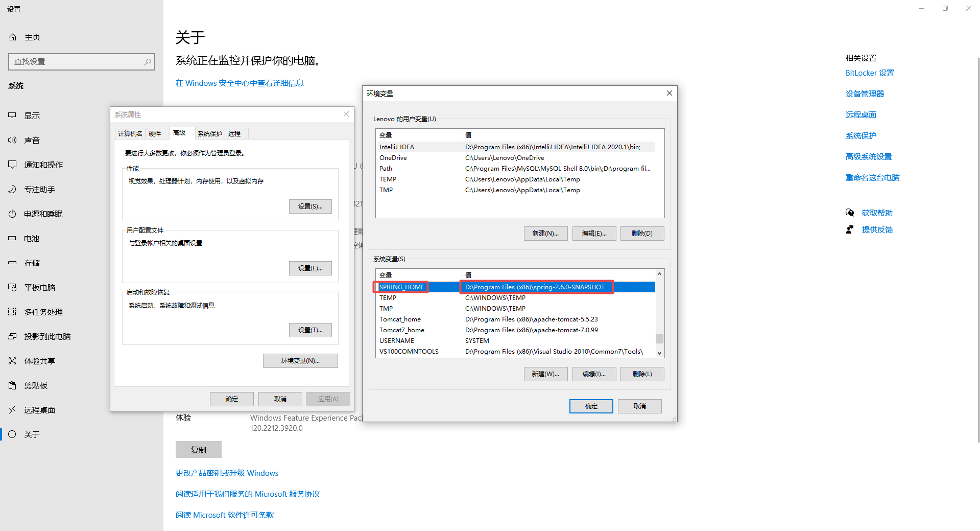Click 复制 button on About page
The width and height of the screenshot is (980, 531).
click(199, 450)
